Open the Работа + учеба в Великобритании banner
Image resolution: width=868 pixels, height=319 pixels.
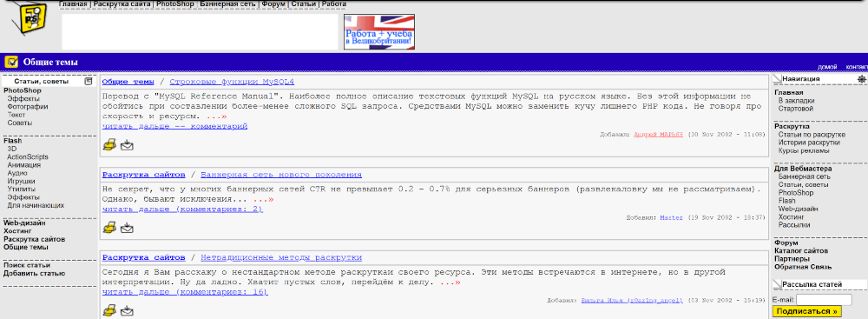[x=379, y=31]
